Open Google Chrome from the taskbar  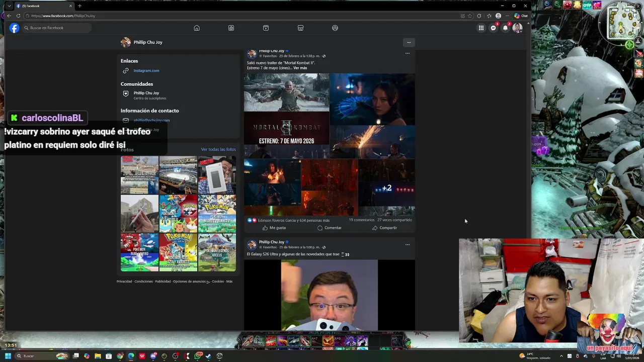tap(120, 356)
